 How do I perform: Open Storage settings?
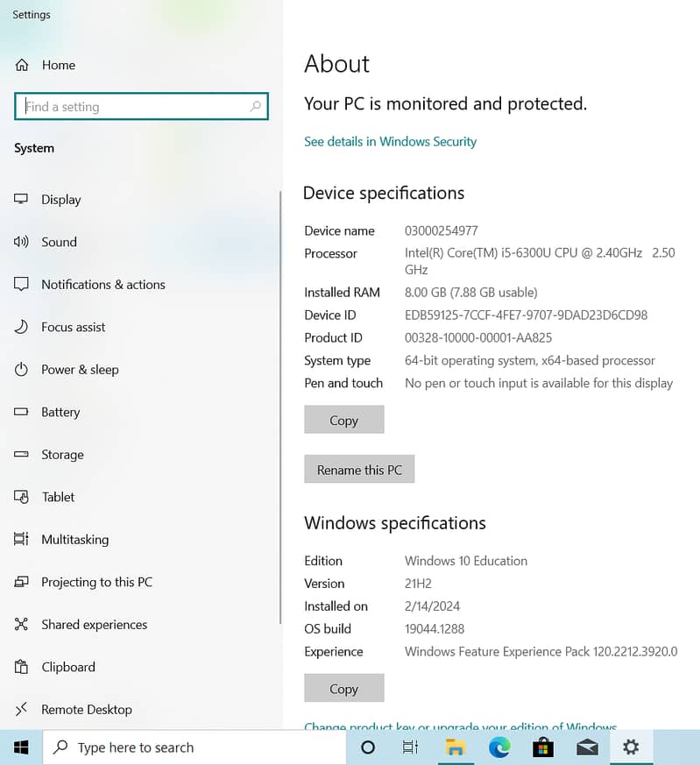click(62, 455)
